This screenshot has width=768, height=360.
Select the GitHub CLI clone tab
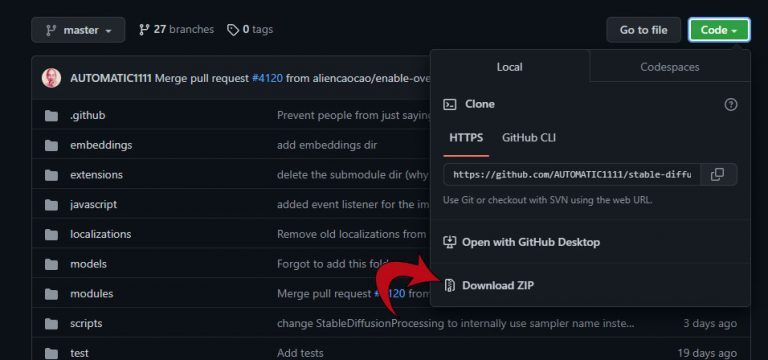pos(529,138)
